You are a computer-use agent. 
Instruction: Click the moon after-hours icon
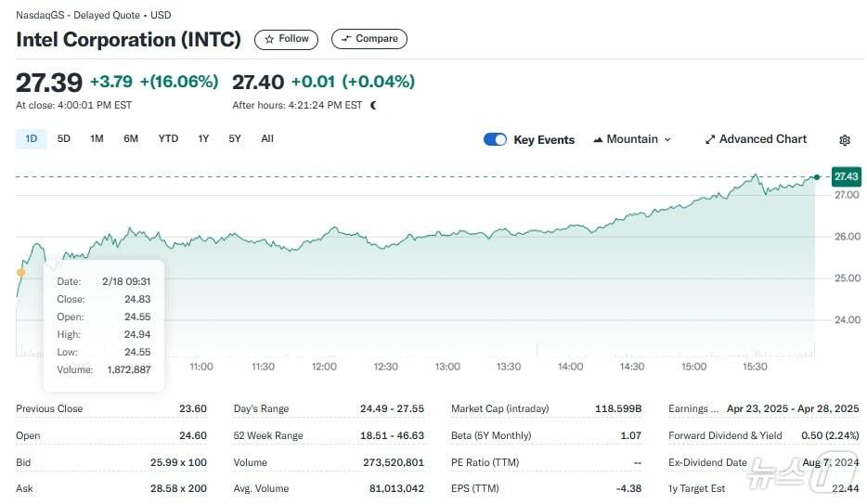coord(373,106)
